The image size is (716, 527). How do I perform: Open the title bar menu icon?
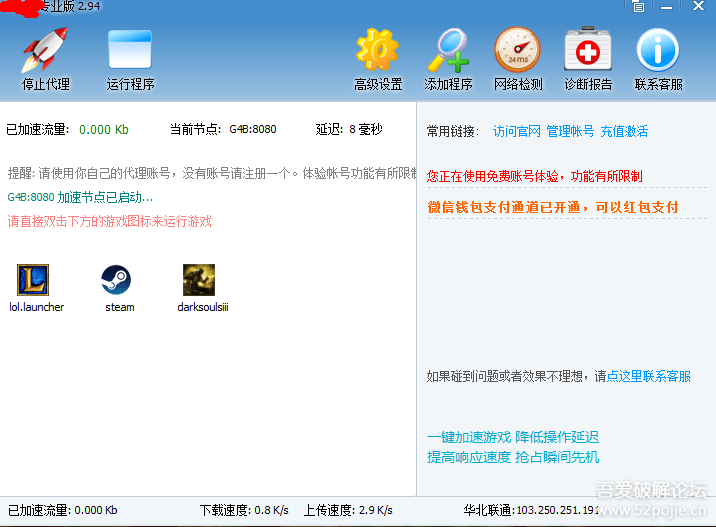click(639, 7)
